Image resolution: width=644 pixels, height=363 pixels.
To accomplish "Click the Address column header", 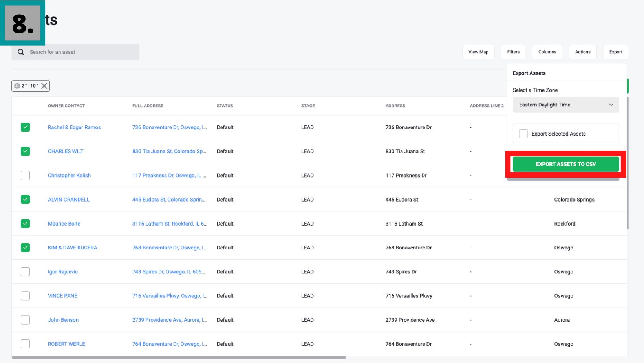I will [395, 106].
